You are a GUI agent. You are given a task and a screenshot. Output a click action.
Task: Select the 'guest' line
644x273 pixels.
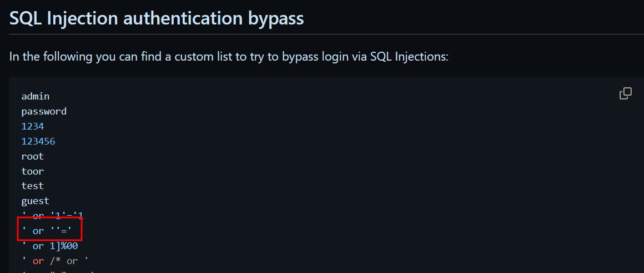point(36,201)
